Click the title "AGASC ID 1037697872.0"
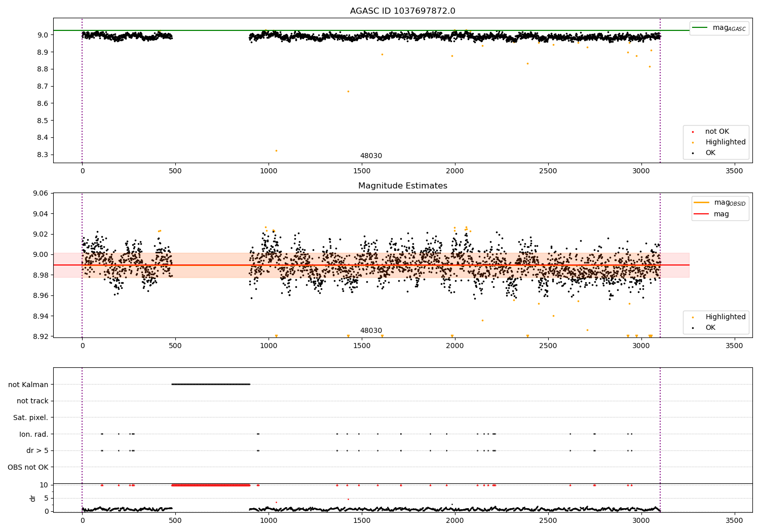760x532 pixels. point(402,11)
